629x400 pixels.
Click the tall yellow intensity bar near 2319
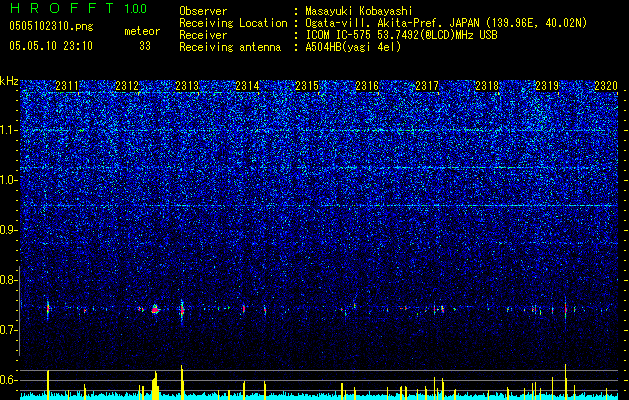(x=565, y=381)
